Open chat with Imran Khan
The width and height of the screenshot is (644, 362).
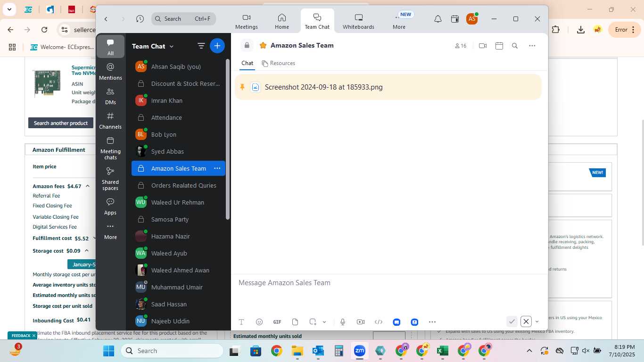pyautogui.click(x=178, y=100)
